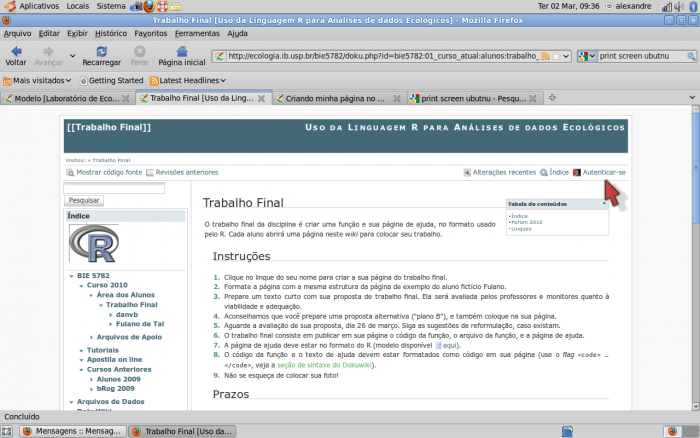This screenshot has width=700, height=438.
Task: Open list all tabs dropdown arrow
Action: tap(692, 98)
